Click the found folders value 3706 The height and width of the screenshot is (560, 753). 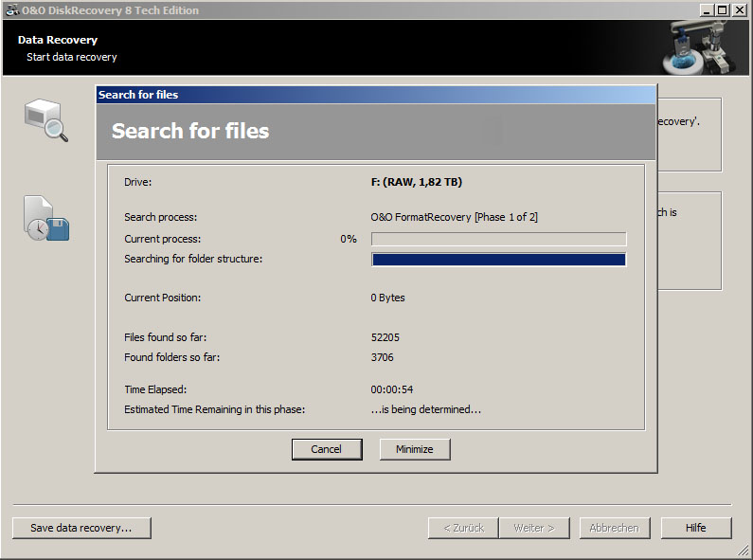point(382,357)
